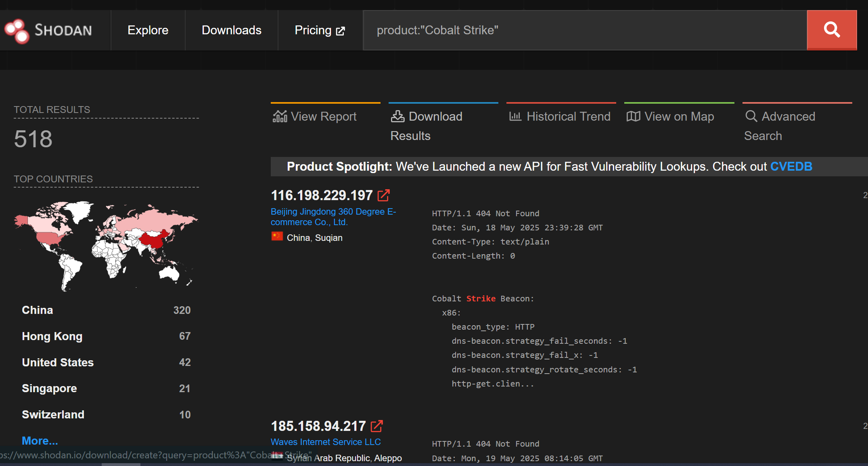Screen dimensions: 868x466
Task: Click the 'HTTP/1.1 404 Not Found' line of first result
Action: [x=485, y=213]
